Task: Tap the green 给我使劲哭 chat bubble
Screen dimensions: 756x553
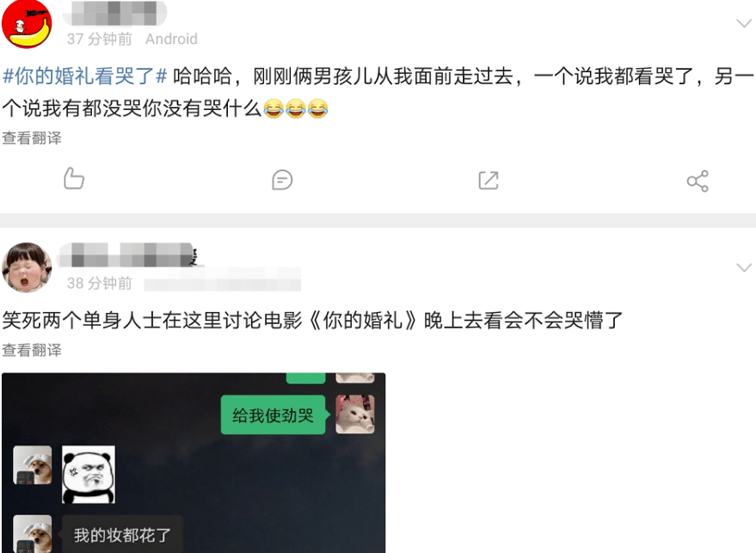Action: click(273, 415)
